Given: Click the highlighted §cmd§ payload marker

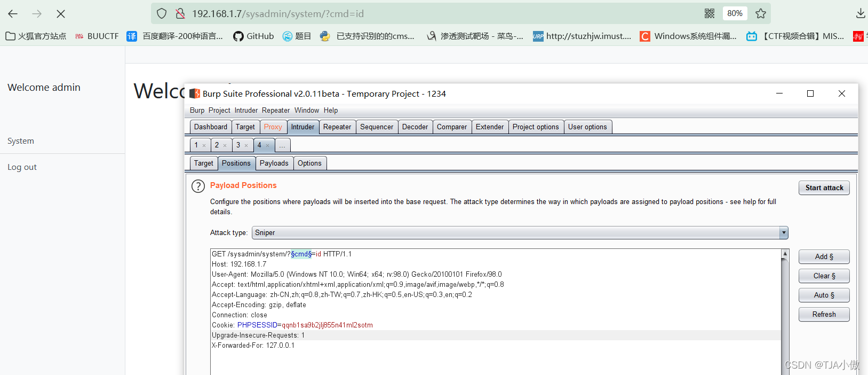Looking at the screenshot, I should [301, 254].
